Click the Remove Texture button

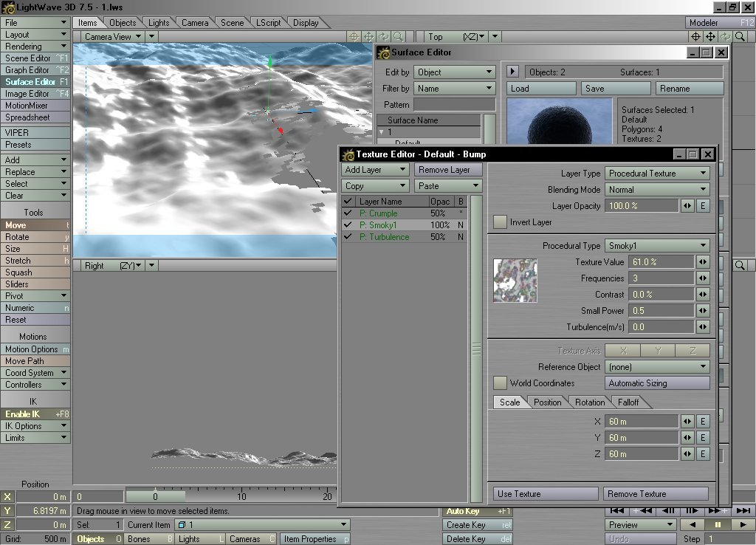656,494
